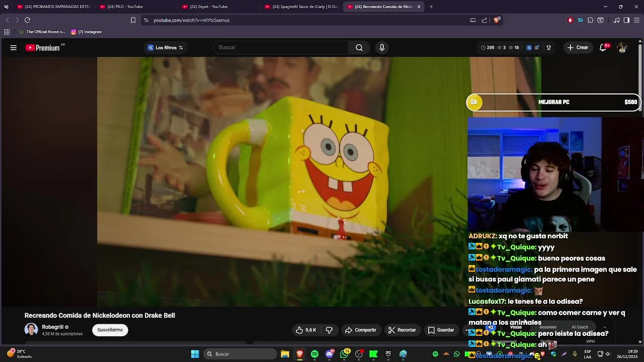Click the video title Recreando Comida de Nickelodeon
The width and height of the screenshot is (644, 362).
(100, 315)
